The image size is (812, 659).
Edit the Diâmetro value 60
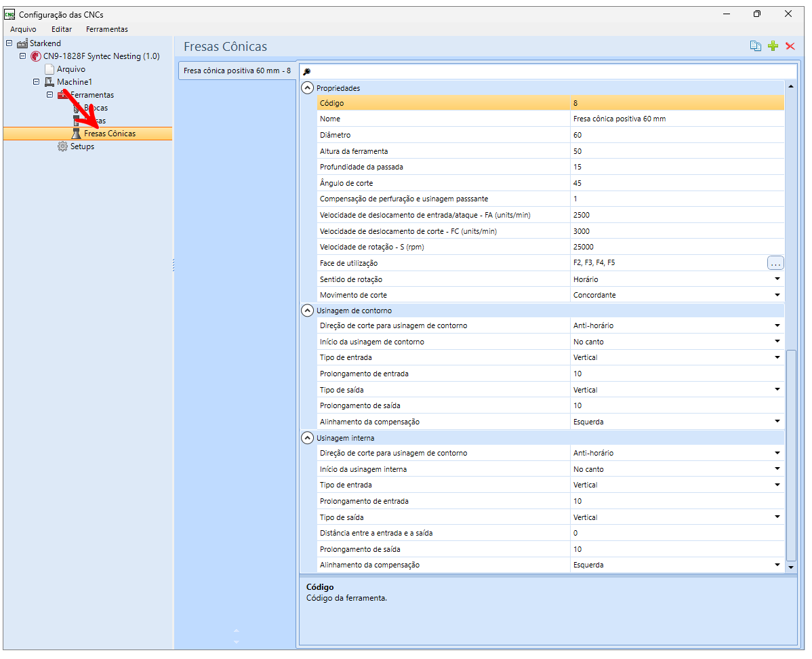(x=677, y=135)
